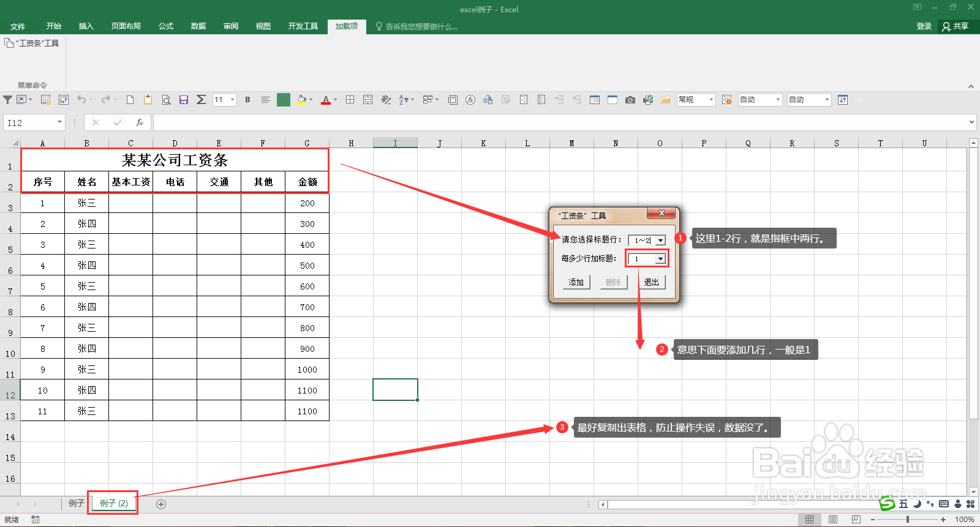Viewport: 980px width, 527px height.
Task: Open the 文件 menu tab
Action: tap(18, 26)
